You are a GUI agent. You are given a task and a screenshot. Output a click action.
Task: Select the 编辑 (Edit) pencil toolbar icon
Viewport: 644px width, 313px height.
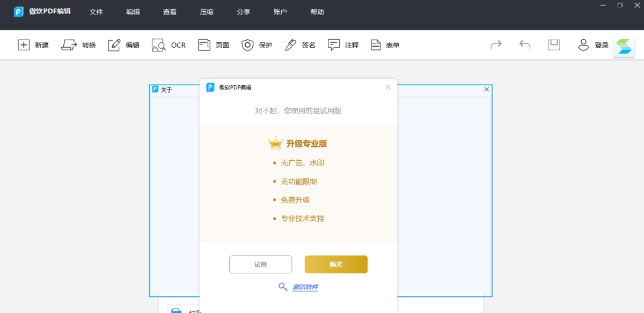(114, 45)
